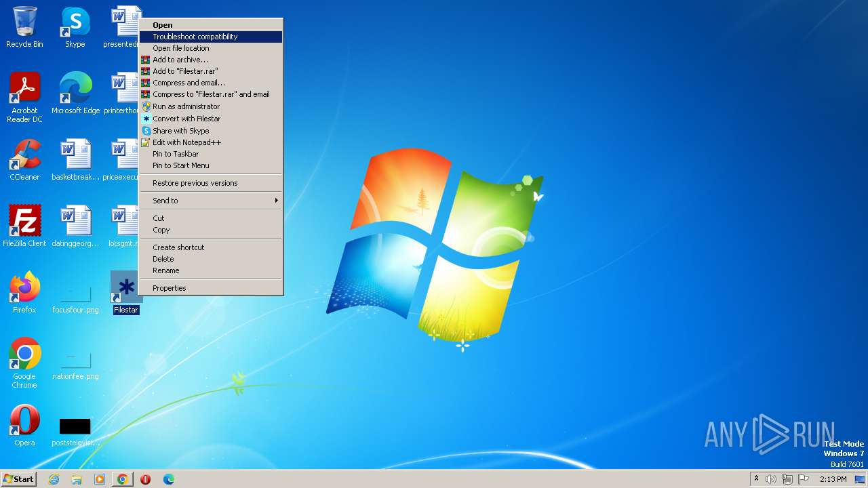
Task: Expand the Send to submenu
Action: coord(211,201)
